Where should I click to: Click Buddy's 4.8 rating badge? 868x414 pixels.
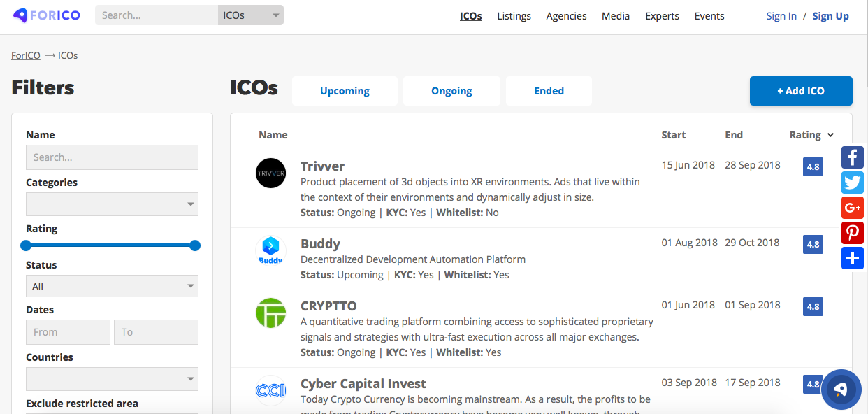pos(813,245)
